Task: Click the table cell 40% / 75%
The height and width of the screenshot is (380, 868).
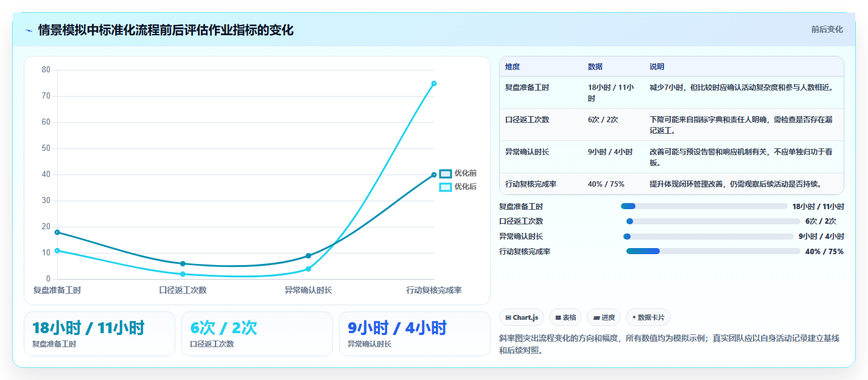Action: tap(606, 184)
